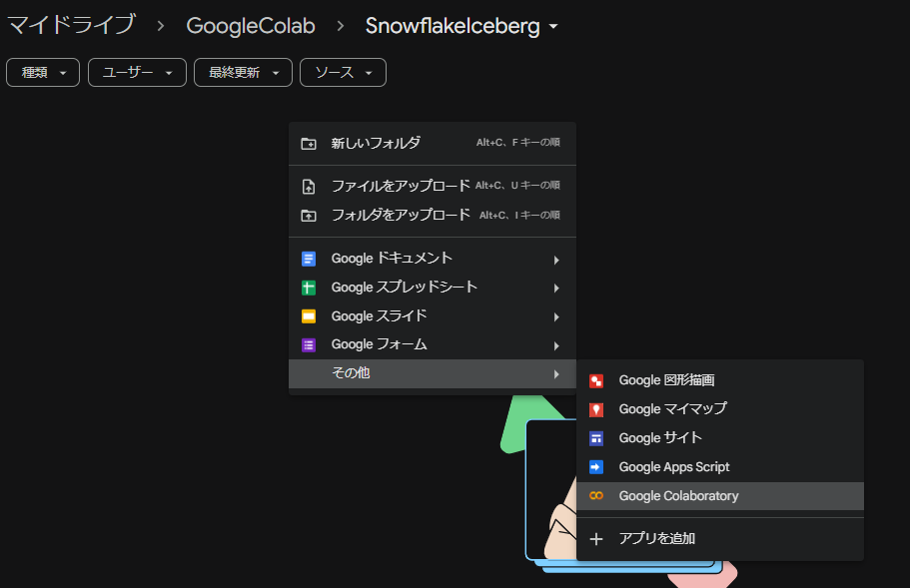This screenshot has height=588, width=910.
Task: Select the Google Colaboratory infinity icon
Action: [596, 495]
